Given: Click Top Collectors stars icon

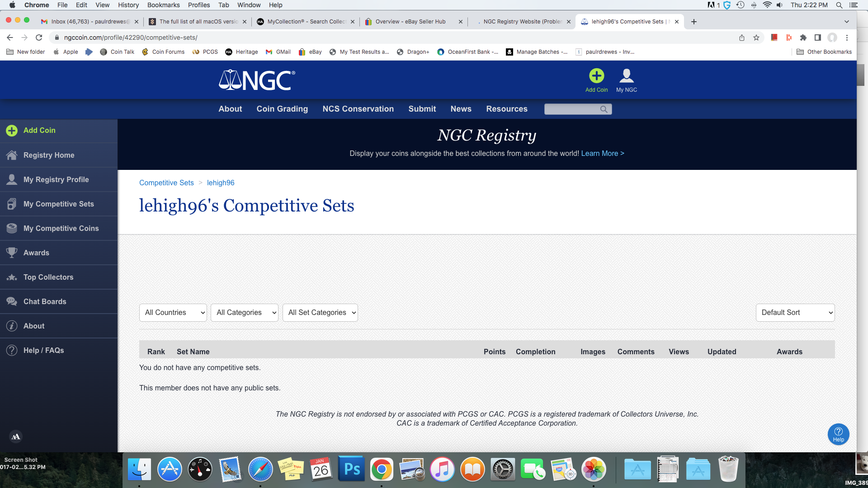Looking at the screenshot, I should (12, 277).
